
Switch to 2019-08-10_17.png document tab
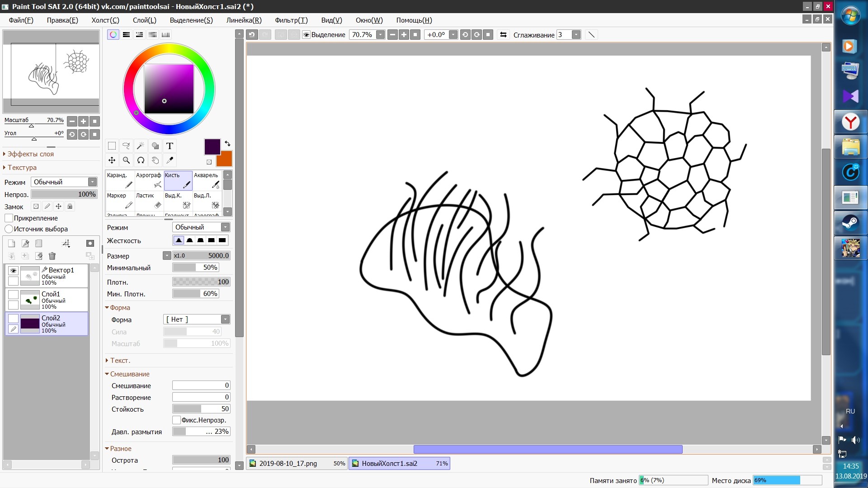coord(297,464)
